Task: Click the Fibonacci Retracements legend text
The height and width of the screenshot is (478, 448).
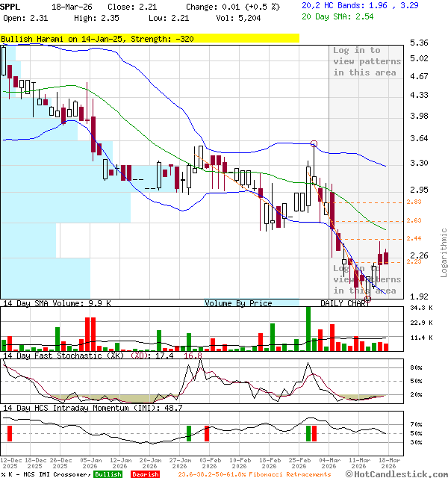Action: (x=255, y=474)
